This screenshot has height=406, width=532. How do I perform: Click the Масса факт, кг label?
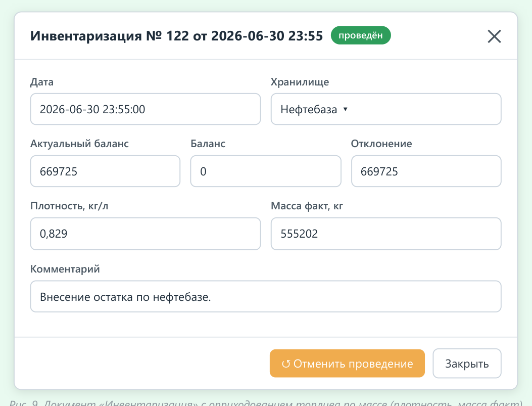tap(307, 206)
